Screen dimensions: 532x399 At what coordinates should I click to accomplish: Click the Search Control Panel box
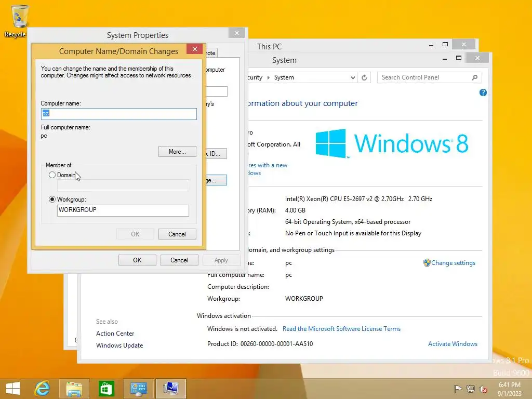(x=429, y=77)
